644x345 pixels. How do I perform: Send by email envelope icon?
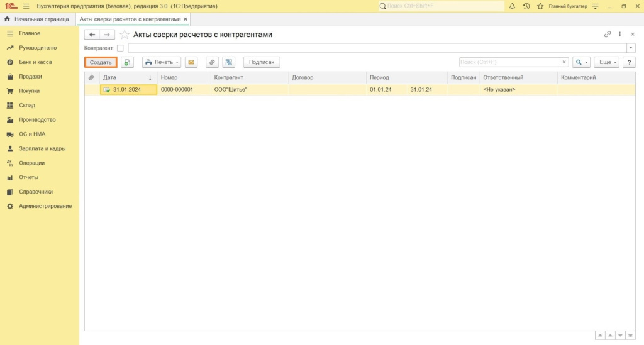[x=191, y=62]
